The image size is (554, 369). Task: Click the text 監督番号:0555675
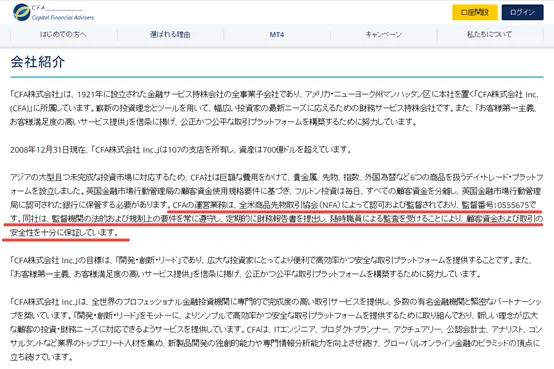[495, 205]
